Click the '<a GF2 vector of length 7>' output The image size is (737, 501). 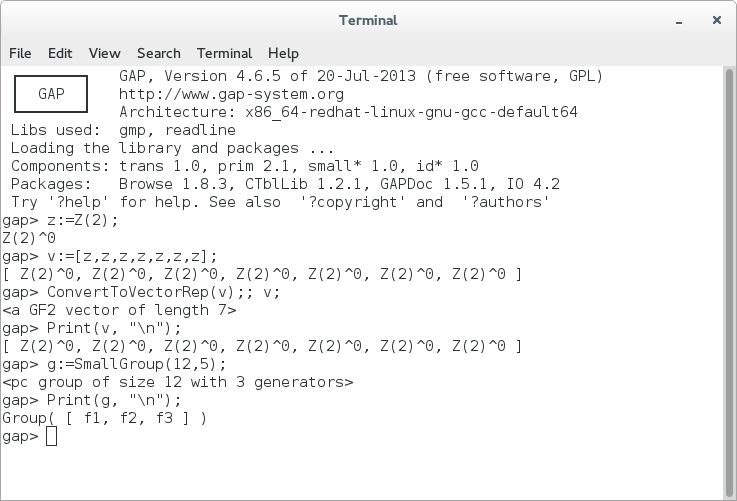(x=119, y=310)
